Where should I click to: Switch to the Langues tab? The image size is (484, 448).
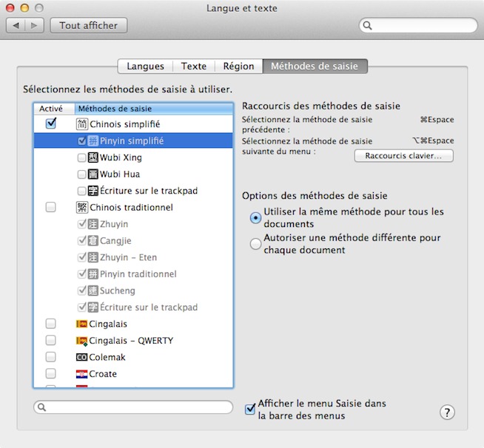click(145, 66)
